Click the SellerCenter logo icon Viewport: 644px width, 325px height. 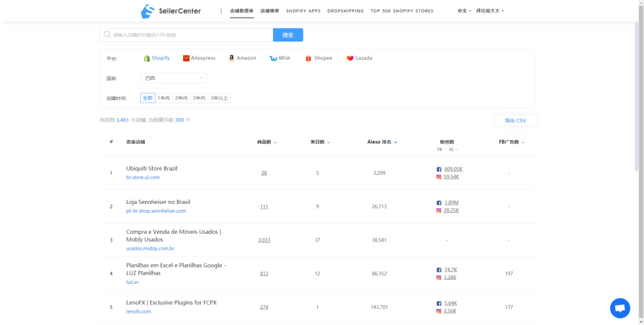pos(147,11)
